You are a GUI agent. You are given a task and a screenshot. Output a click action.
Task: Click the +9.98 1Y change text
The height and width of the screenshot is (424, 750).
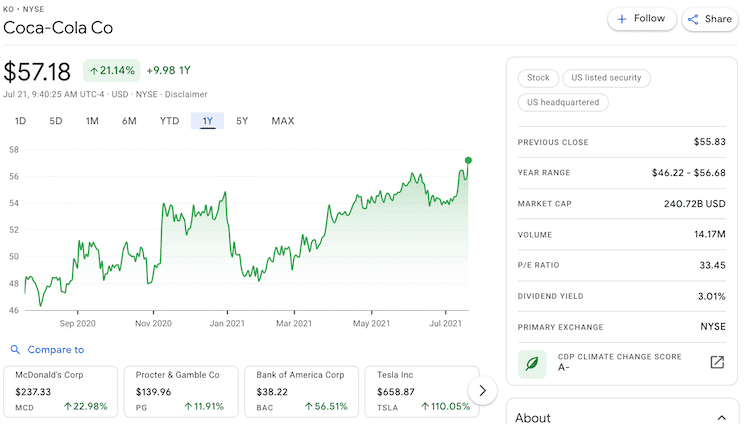pyautogui.click(x=168, y=70)
